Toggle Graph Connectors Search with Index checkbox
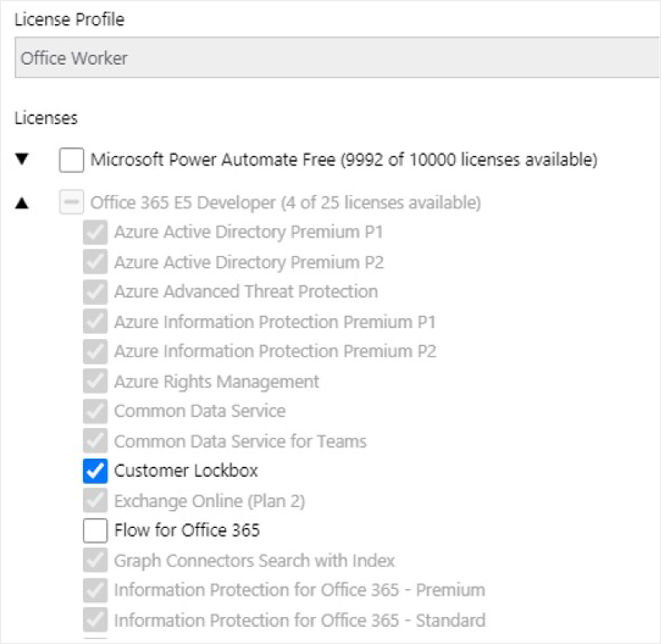Viewport: 661px width, 644px height. (x=95, y=561)
